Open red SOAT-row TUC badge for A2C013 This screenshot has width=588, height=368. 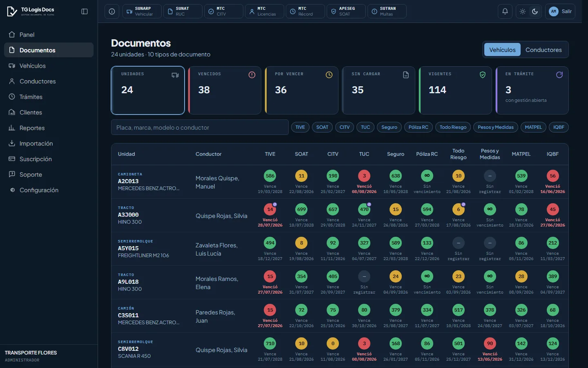pyautogui.click(x=364, y=176)
